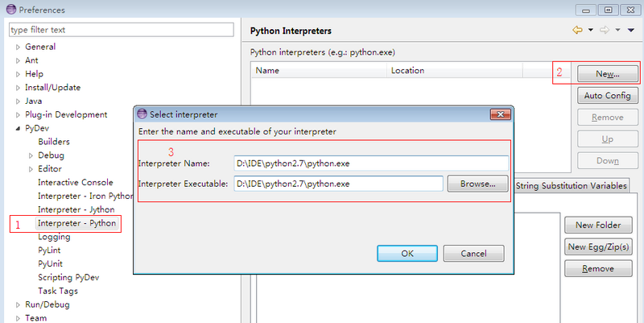Click the Interpreter Name text field
The width and height of the screenshot is (644, 323).
[x=370, y=163]
